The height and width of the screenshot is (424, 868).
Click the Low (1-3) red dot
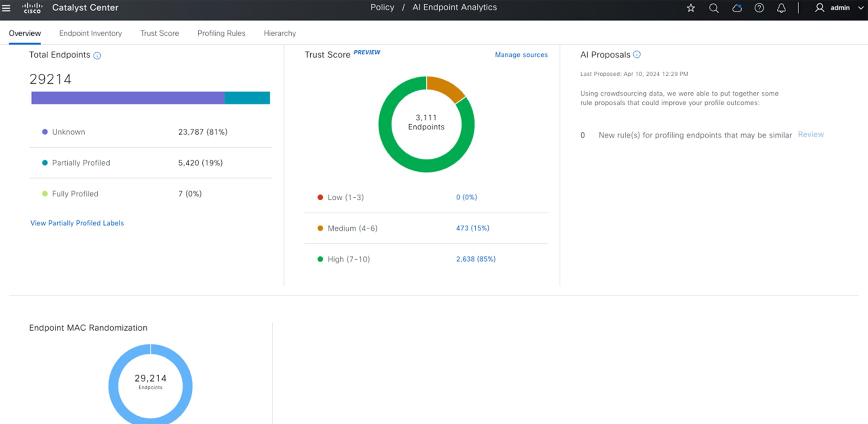click(x=320, y=197)
